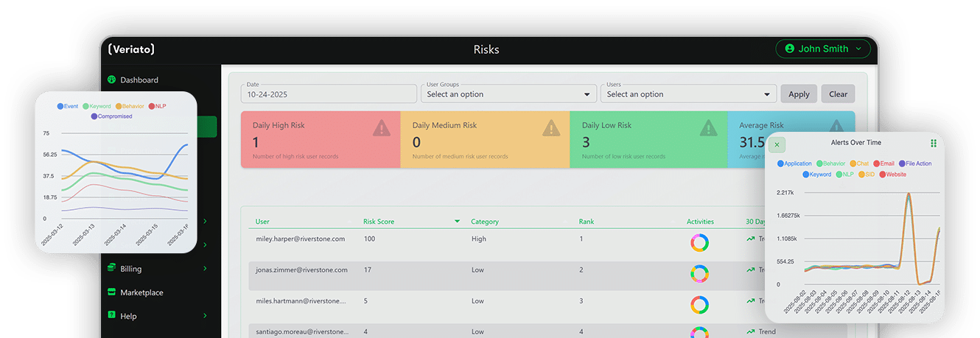Click the Apply button
The height and width of the screenshot is (338, 980).
pos(799,94)
